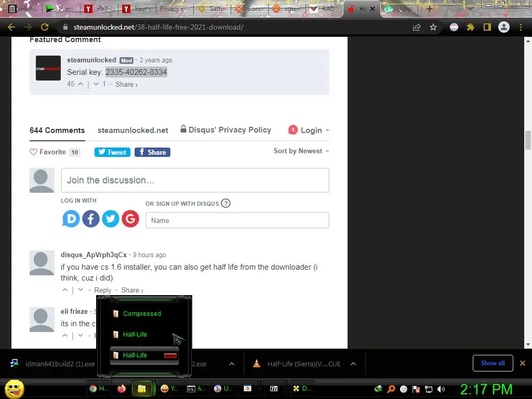Open the steamunlocked mod avatar
Image resolution: width=532 pixels, height=399 pixels.
pyautogui.click(x=48, y=68)
